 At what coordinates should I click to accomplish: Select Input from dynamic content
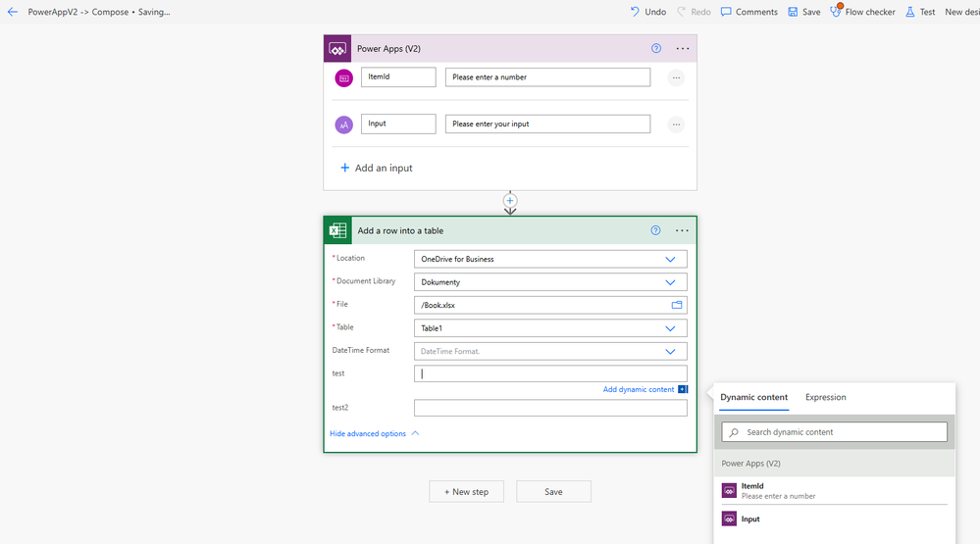[x=834, y=519]
